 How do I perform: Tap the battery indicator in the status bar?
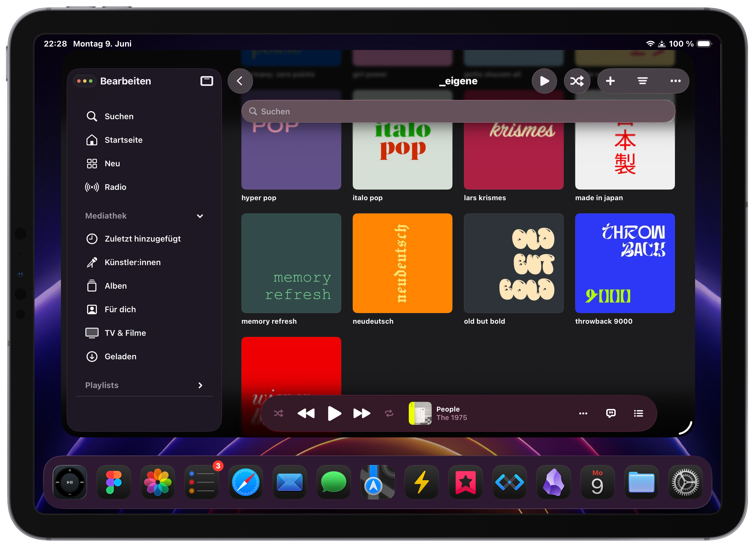tap(705, 44)
